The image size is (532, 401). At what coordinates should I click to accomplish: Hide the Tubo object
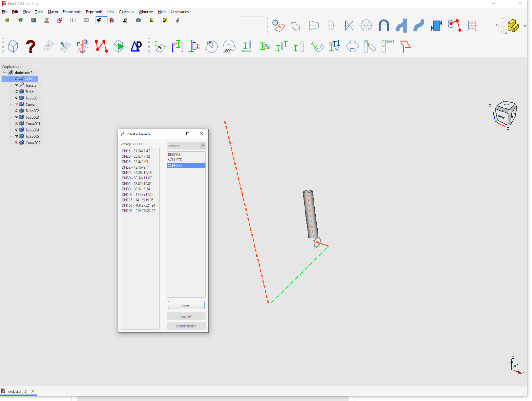(x=17, y=92)
